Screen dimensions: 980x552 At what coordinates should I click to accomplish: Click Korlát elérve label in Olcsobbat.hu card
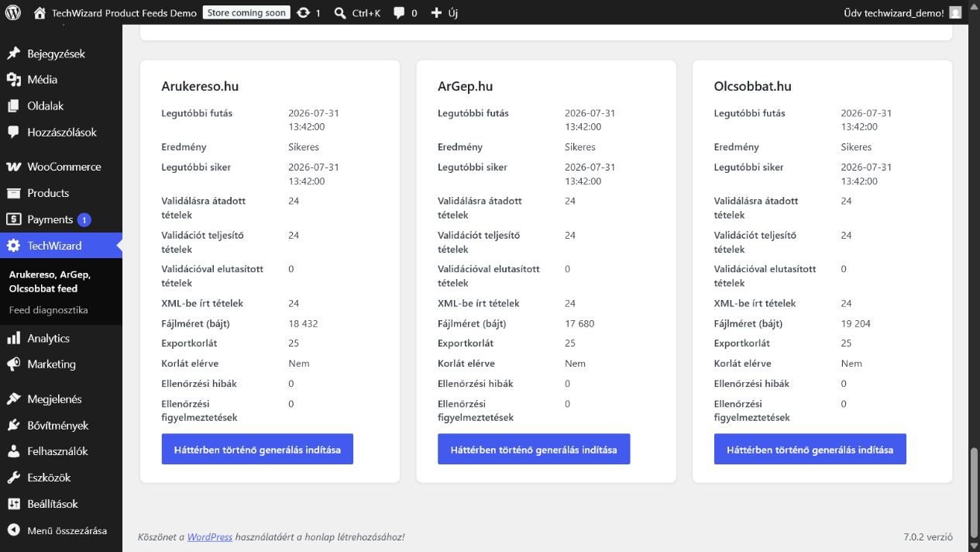[742, 363]
